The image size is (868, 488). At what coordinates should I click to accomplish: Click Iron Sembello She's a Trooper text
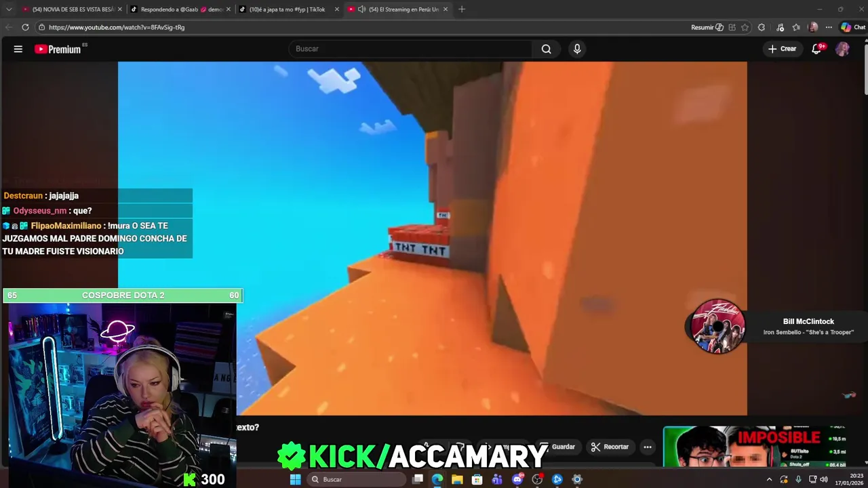click(x=808, y=332)
